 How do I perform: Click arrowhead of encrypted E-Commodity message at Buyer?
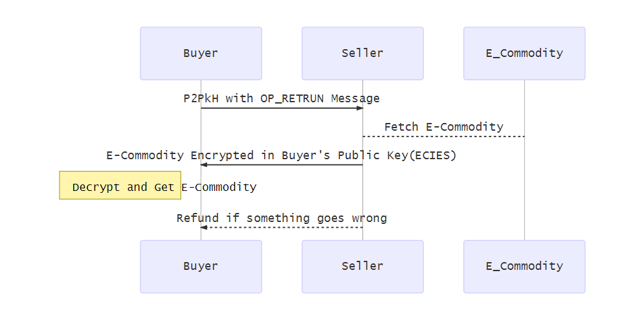click(204, 164)
